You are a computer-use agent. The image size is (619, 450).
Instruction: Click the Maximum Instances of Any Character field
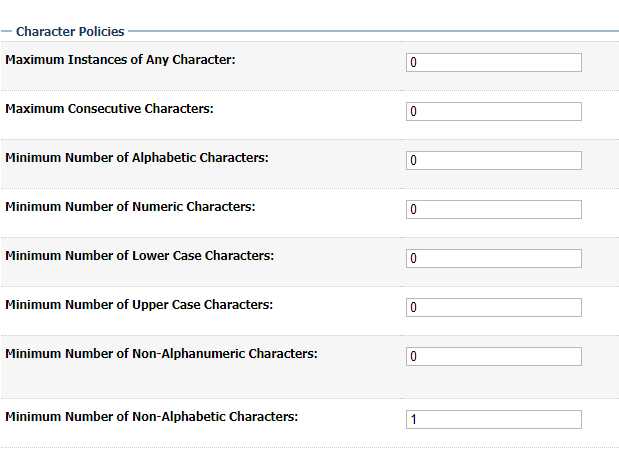point(493,63)
